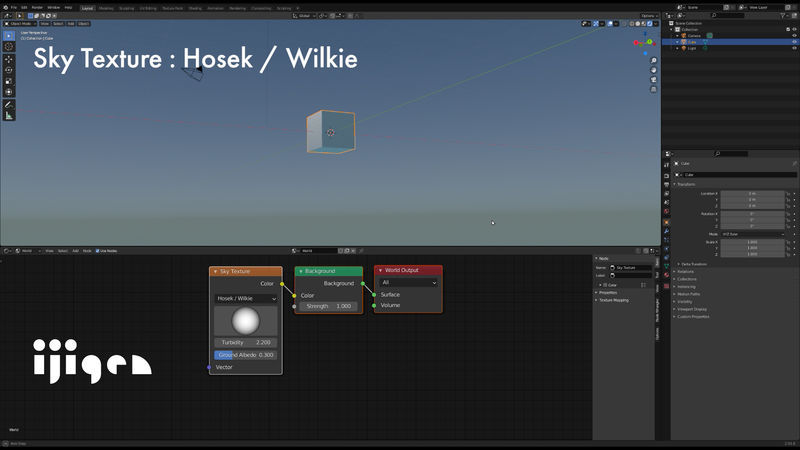The image size is (800, 450).
Task: Switch to the Layout workspace tab
Action: coord(88,8)
